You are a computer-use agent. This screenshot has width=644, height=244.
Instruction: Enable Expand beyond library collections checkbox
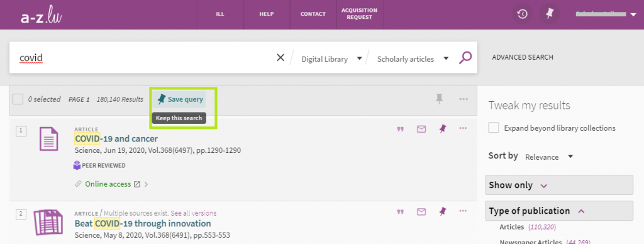pos(494,128)
